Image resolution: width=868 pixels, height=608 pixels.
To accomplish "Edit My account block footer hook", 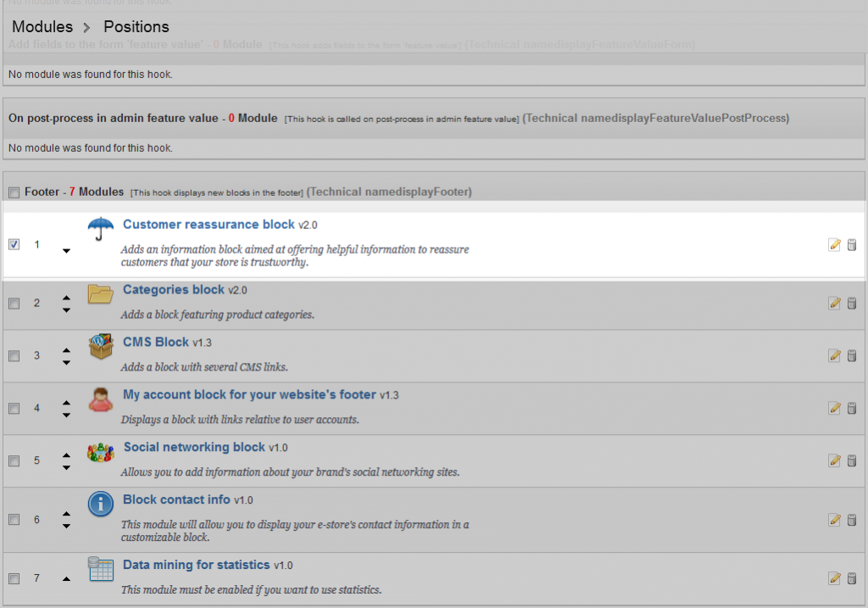I will point(834,408).
